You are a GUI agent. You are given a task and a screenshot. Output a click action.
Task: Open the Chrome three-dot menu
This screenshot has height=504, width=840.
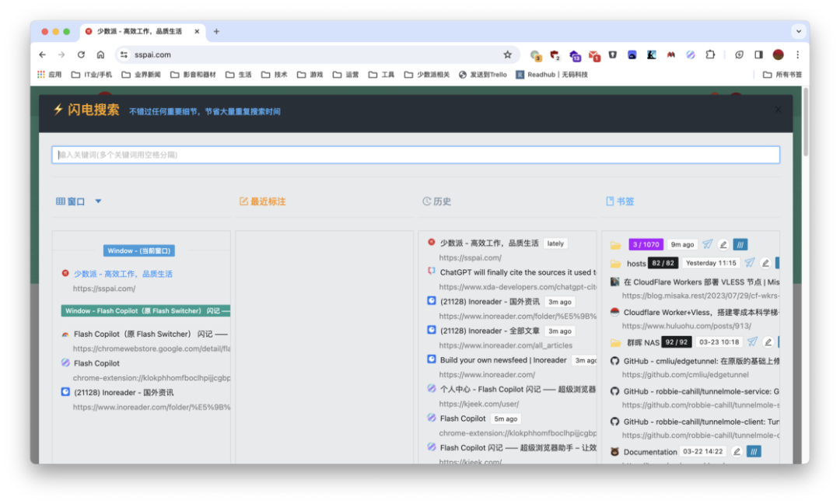tap(798, 54)
